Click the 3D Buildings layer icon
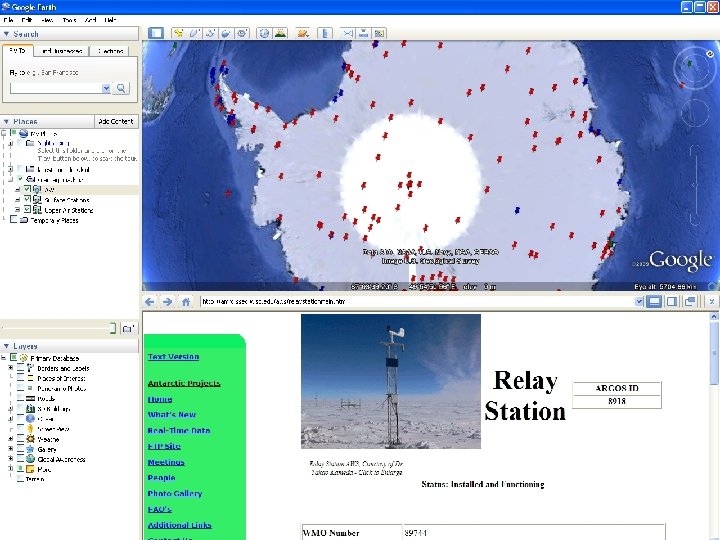Screen dimensions: 720x540 pyautogui.click(x=30, y=409)
